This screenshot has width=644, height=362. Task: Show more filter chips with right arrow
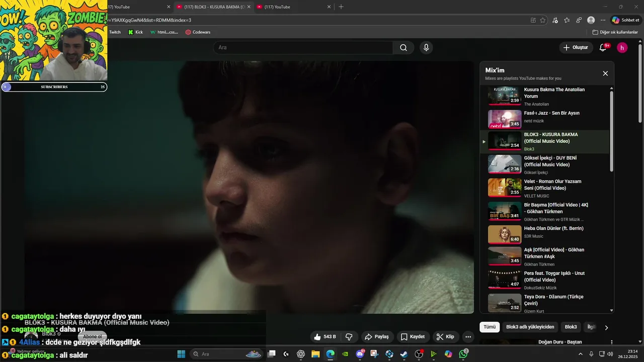tap(606, 327)
